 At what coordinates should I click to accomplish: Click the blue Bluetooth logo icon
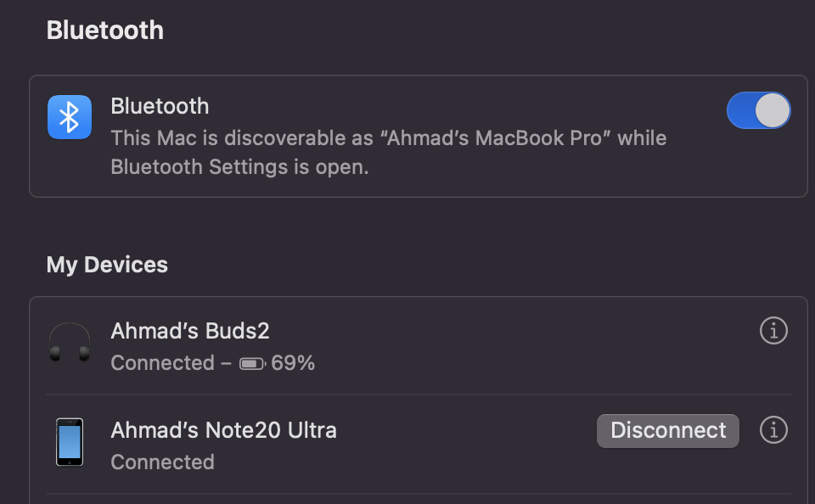[70, 116]
